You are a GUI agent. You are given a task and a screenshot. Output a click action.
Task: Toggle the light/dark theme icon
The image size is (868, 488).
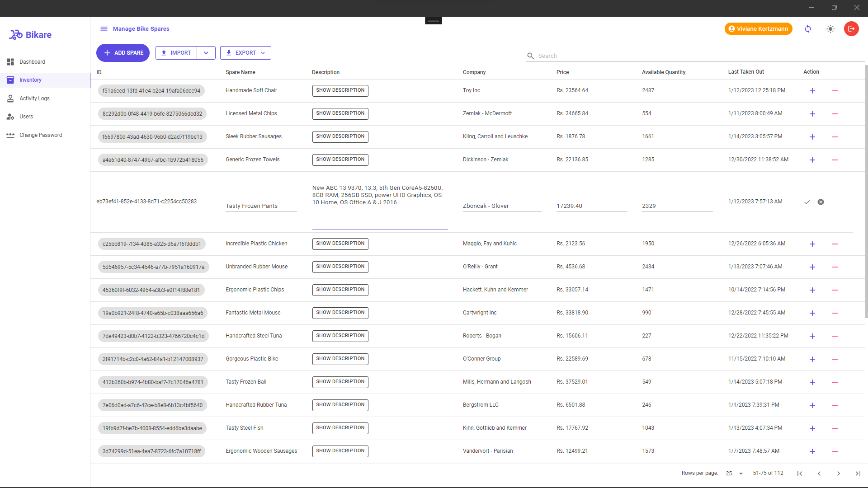tap(830, 29)
